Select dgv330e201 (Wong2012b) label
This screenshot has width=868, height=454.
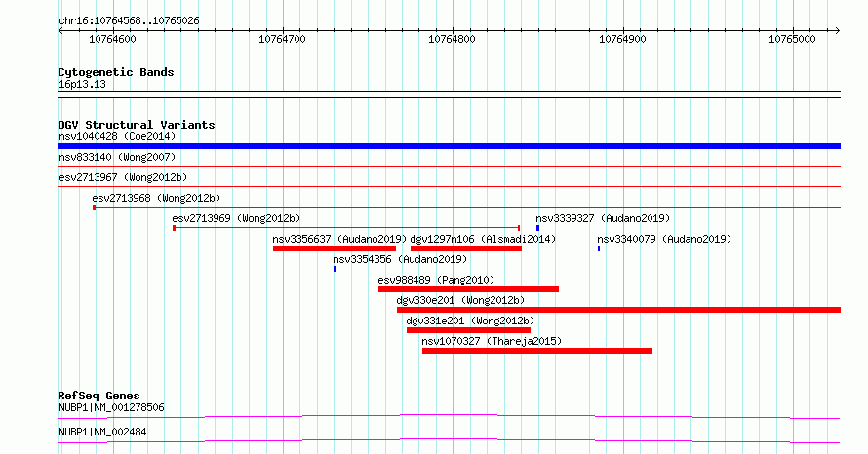tap(460, 300)
